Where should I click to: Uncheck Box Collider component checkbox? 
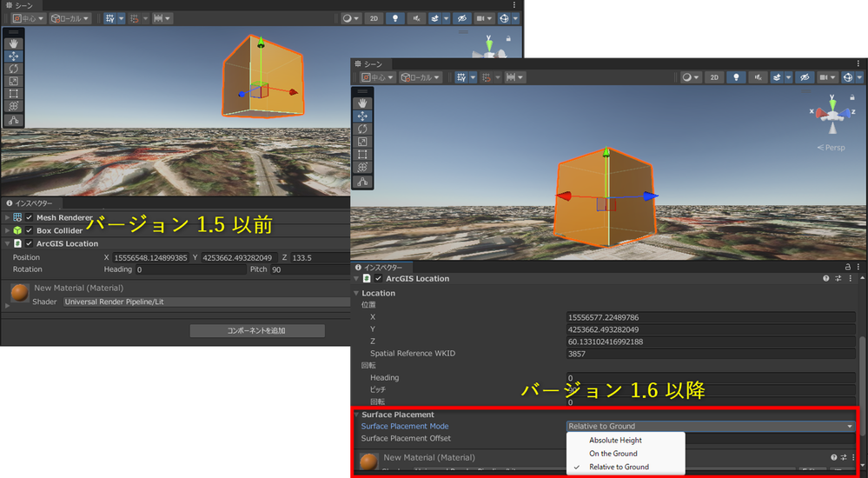pyautogui.click(x=30, y=230)
